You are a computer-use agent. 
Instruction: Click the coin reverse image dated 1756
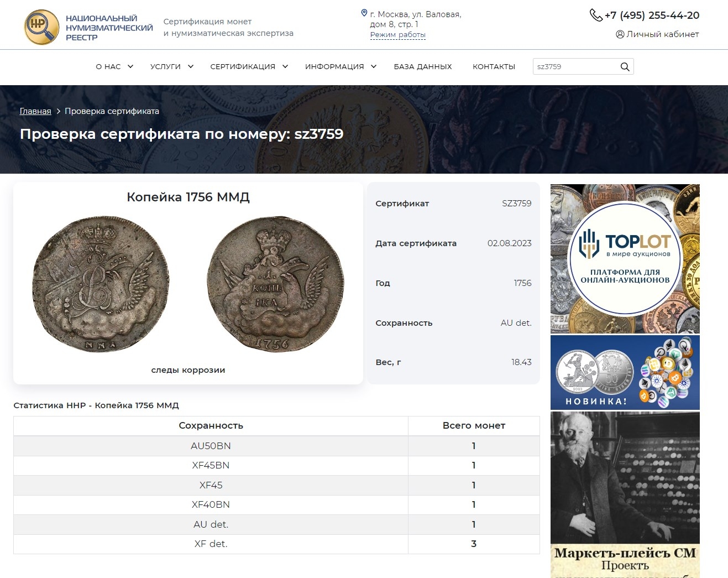pyautogui.click(x=275, y=284)
